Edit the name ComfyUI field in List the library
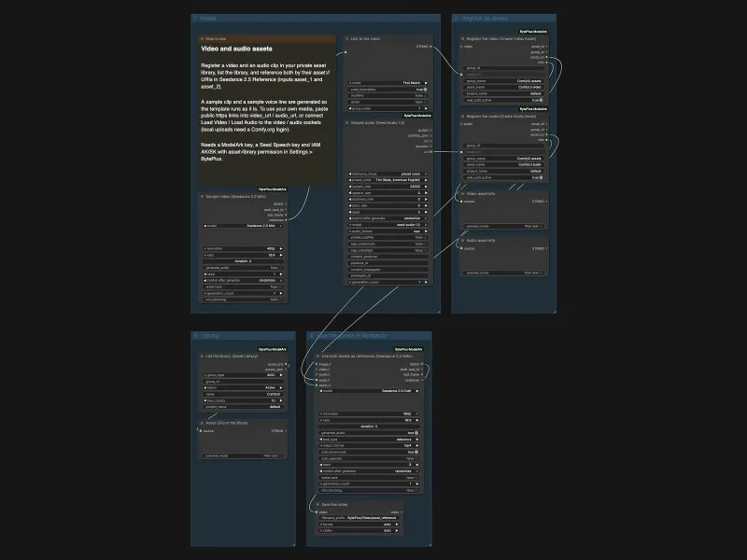Viewport: 747px width, 560px height. point(243,394)
